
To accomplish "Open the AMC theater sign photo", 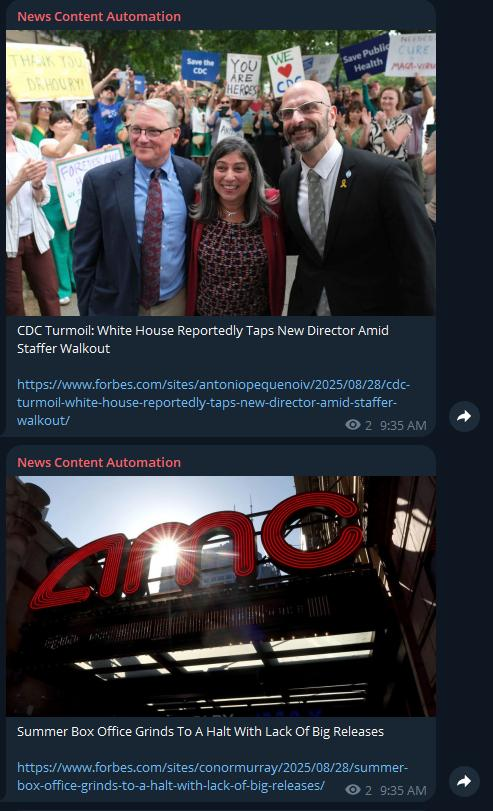I will 221,596.
